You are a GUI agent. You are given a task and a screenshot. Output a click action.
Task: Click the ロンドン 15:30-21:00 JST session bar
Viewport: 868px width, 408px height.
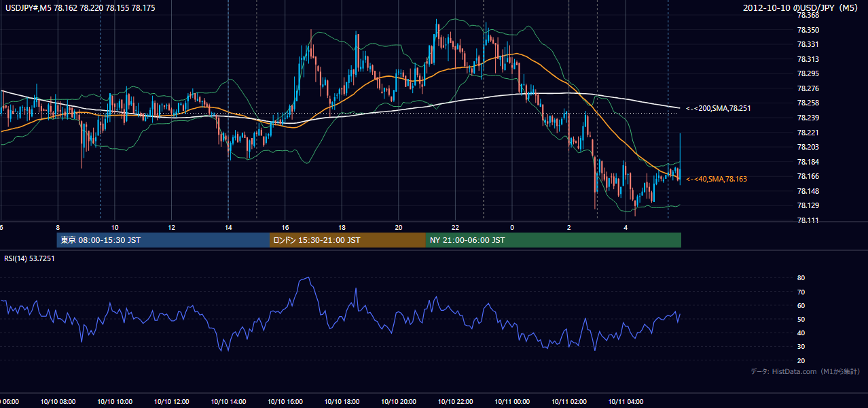pyautogui.click(x=348, y=240)
